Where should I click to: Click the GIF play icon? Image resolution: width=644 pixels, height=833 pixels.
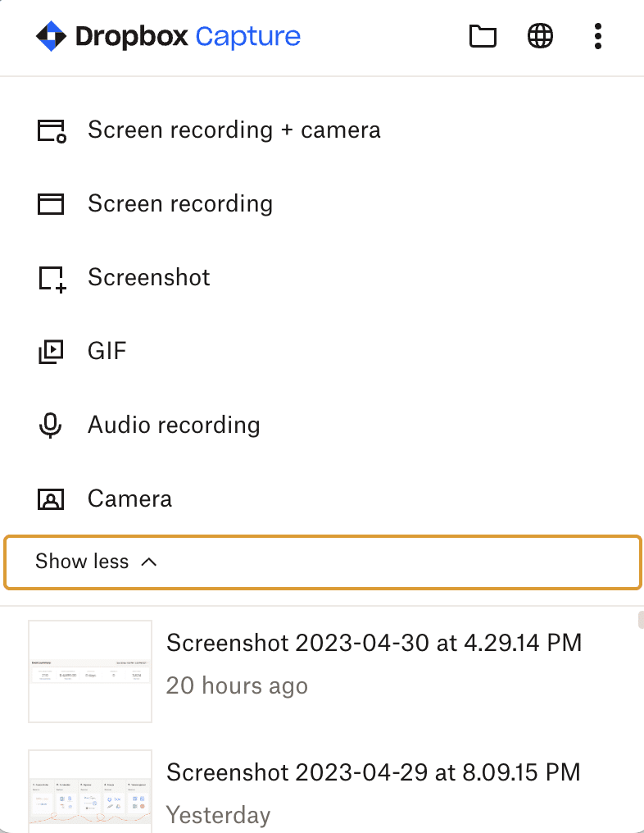[51, 352]
